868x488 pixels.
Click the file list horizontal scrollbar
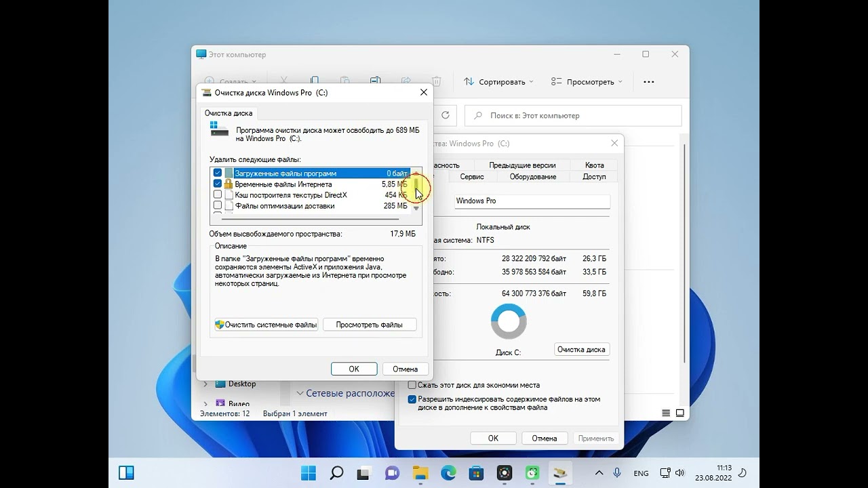pos(310,219)
